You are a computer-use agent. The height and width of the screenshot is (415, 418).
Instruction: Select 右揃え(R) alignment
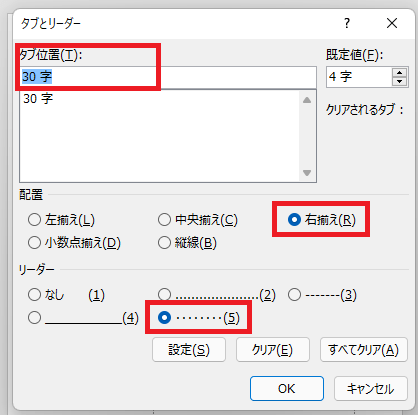pyautogui.click(x=322, y=220)
